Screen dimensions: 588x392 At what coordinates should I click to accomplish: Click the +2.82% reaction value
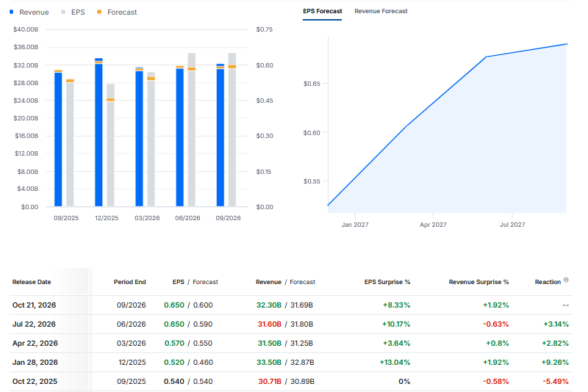pos(556,344)
